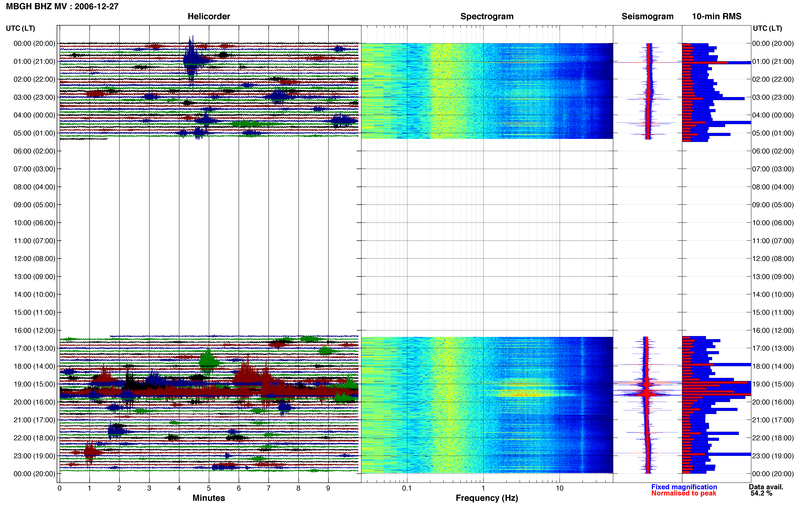Click 22:00 (18:00) on the Helicorder time axis
Image resolution: width=812 pixels, height=508 pixels.
coord(34,438)
